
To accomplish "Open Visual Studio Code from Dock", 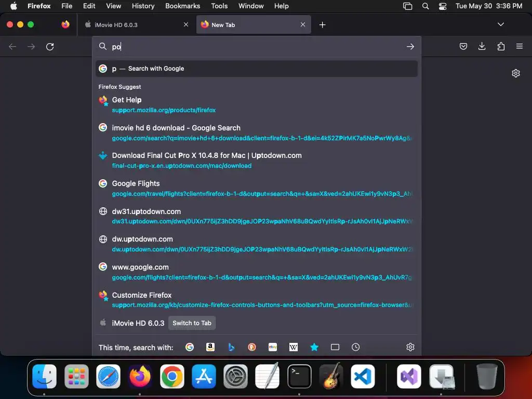I will pos(363,376).
